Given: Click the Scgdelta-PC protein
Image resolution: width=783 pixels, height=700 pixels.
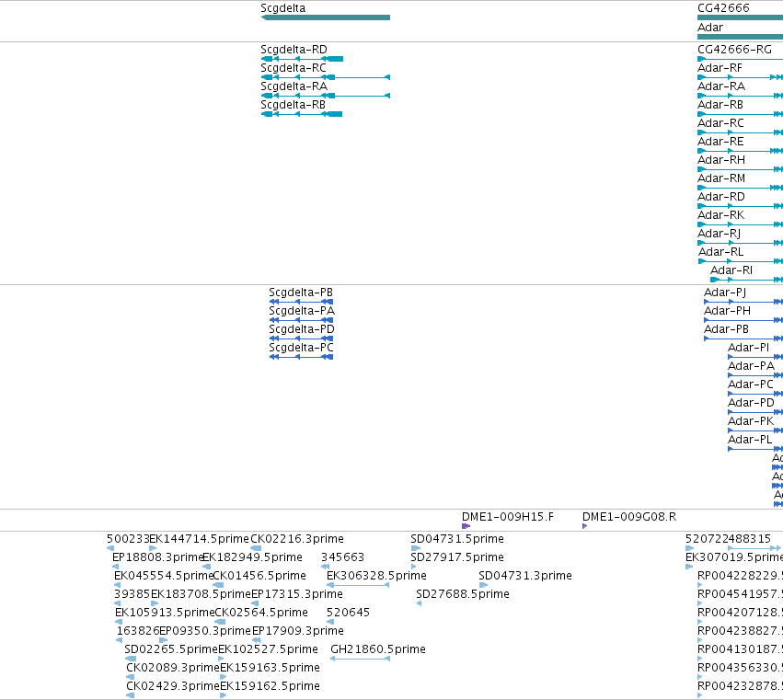Looking at the screenshot, I should click(301, 348).
